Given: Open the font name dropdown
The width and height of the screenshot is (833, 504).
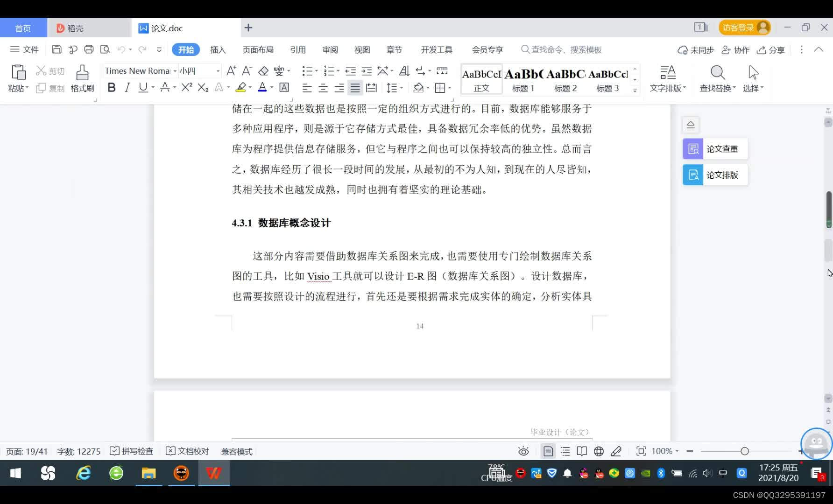Looking at the screenshot, I should 175,71.
